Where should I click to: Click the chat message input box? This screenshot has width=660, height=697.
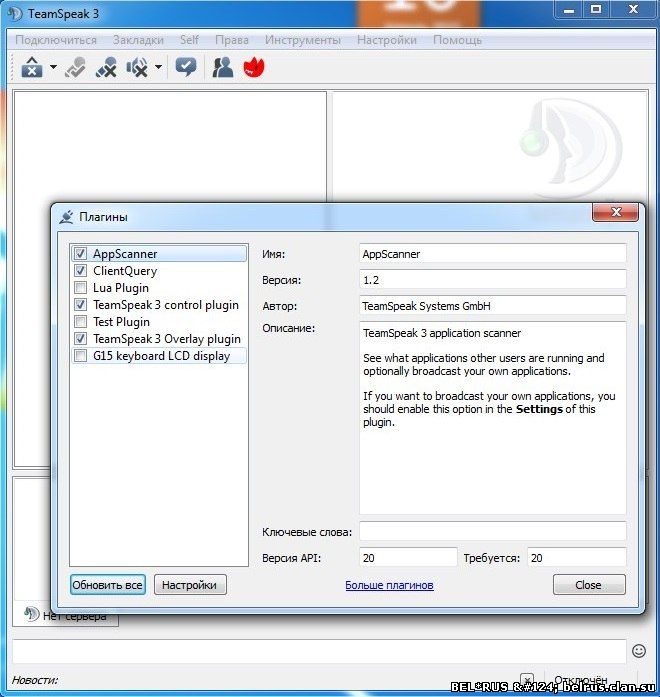tap(319, 651)
